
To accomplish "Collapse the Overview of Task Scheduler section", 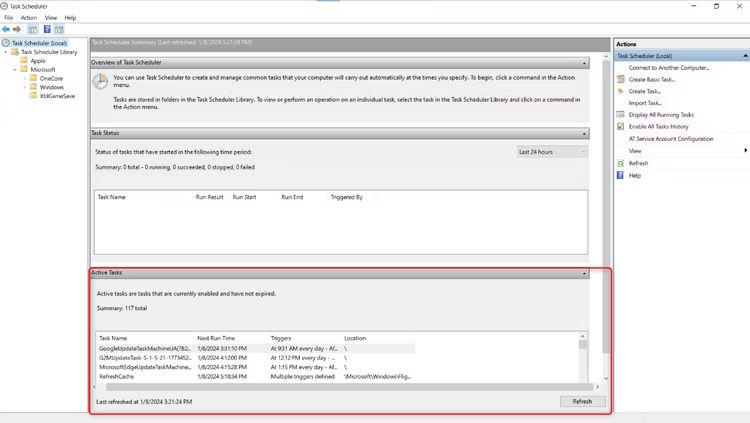I will (584, 63).
